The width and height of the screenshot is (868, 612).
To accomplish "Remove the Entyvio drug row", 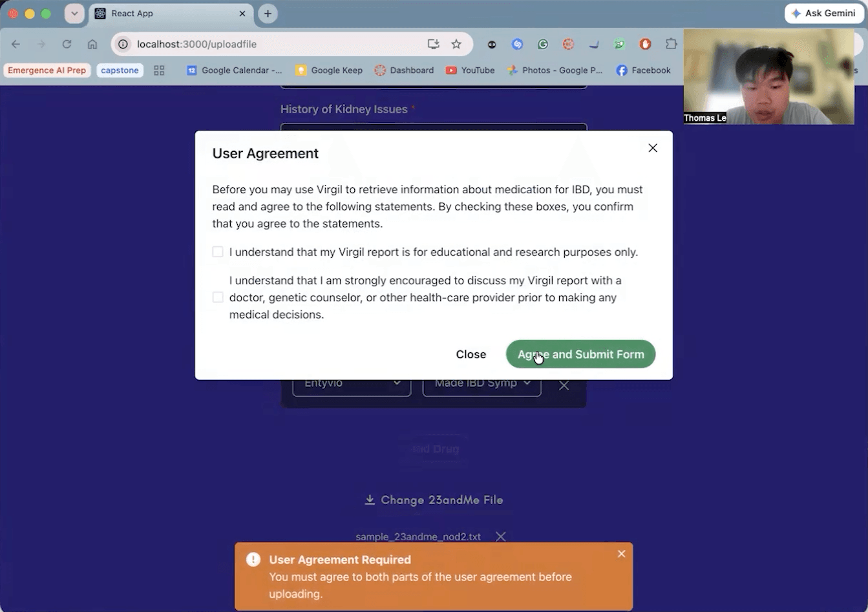I will pos(564,385).
